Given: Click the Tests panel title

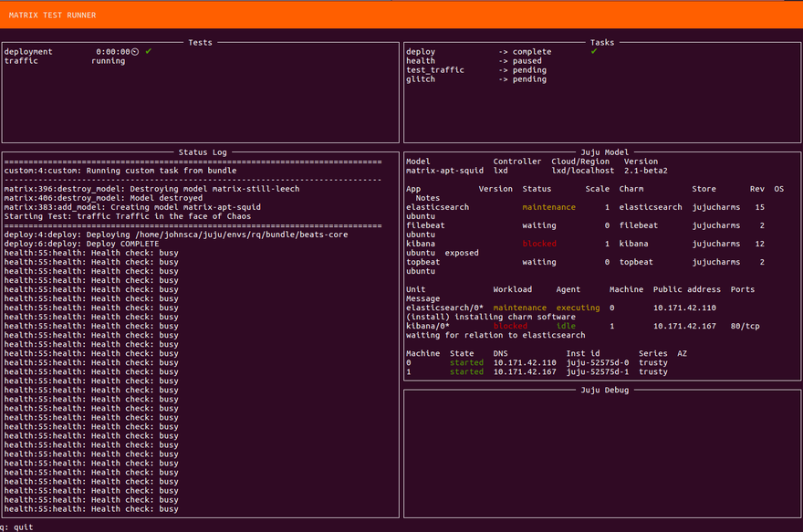Looking at the screenshot, I should pyautogui.click(x=200, y=43).
